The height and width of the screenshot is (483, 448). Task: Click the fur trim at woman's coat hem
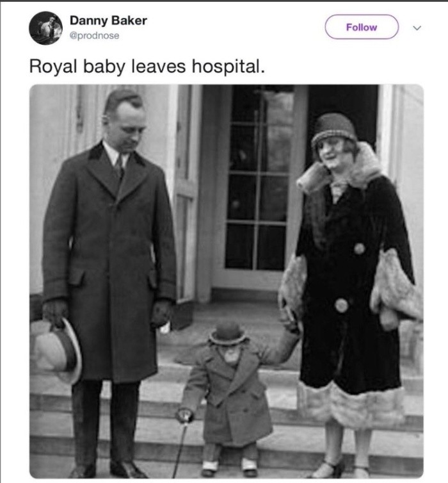coord(351,402)
